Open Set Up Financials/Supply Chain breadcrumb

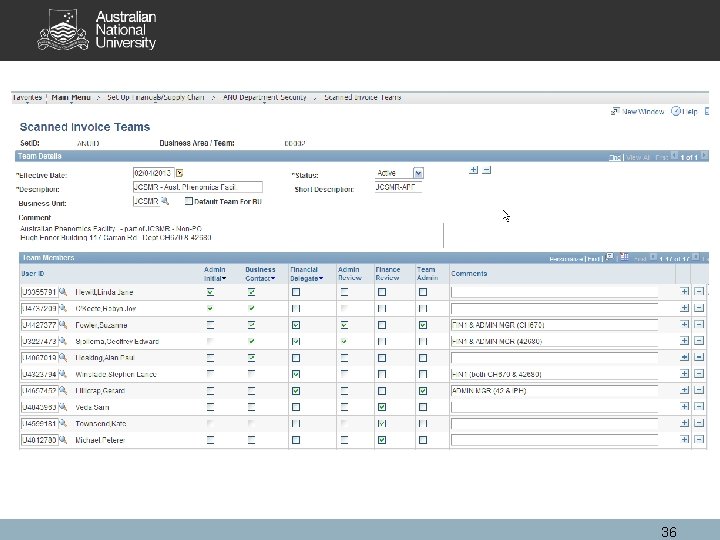156,97
